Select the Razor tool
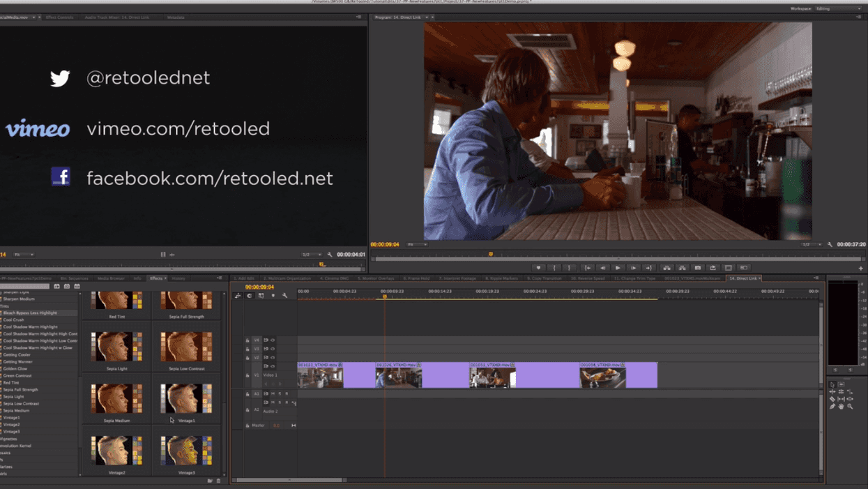This screenshot has height=489, width=868. (x=832, y=399)
